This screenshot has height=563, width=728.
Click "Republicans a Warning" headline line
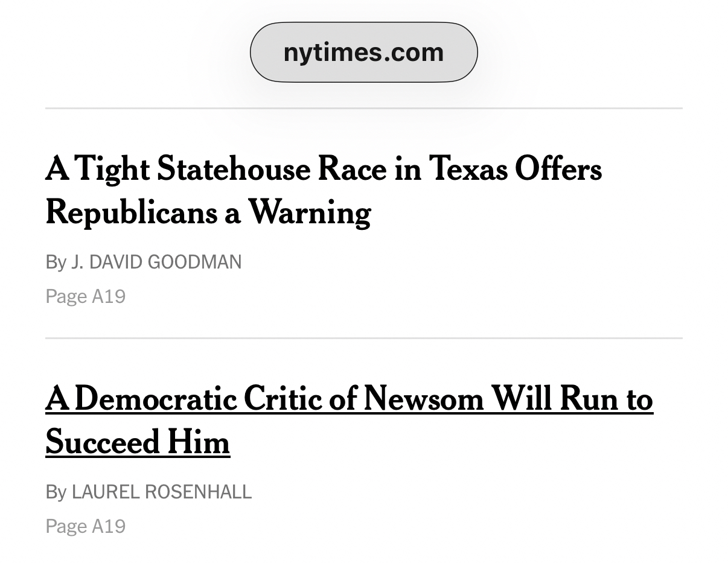click(x=208, y=212)
